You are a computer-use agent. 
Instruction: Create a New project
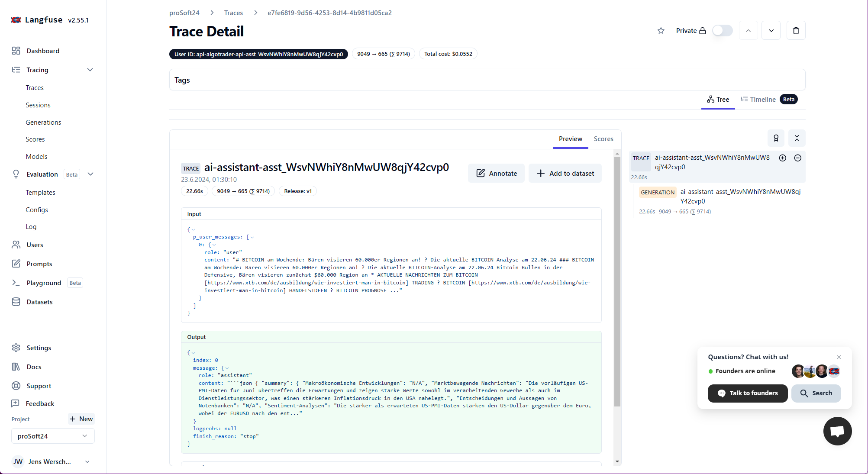(81, 419)
